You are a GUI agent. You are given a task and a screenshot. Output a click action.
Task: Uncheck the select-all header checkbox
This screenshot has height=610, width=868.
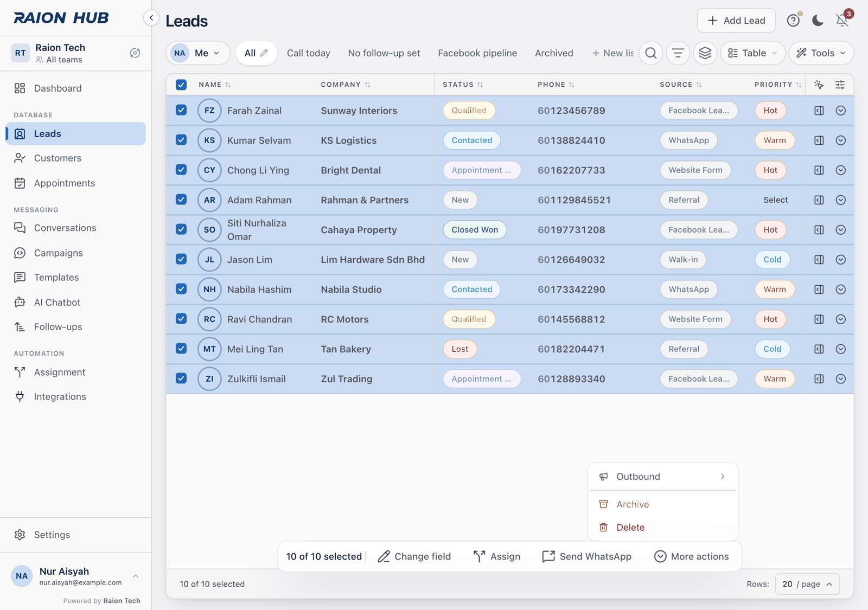click(x=181, y=85)
